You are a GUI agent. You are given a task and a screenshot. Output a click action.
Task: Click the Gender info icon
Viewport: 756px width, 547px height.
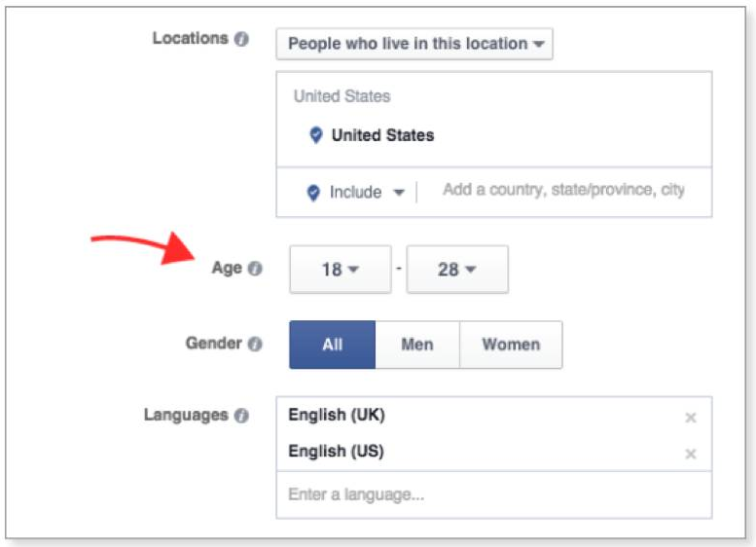255,344
